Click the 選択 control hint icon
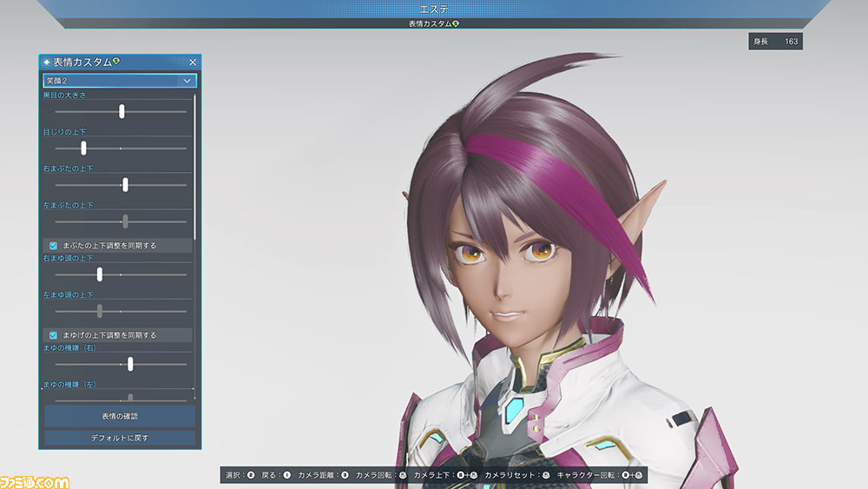Viewport: 868px width, 489px height. [x=251, y=475]
